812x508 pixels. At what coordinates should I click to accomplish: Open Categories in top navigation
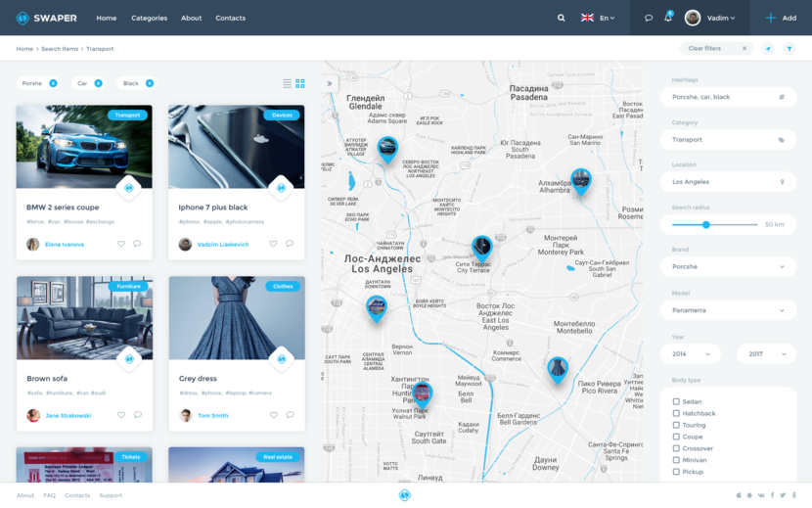tap(149, 19)
